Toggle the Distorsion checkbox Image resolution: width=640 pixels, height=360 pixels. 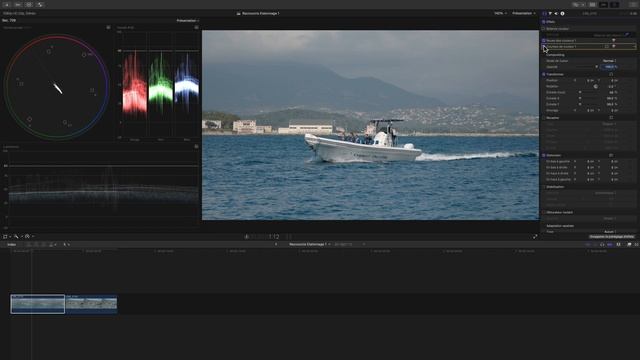(x=544, y=156)
